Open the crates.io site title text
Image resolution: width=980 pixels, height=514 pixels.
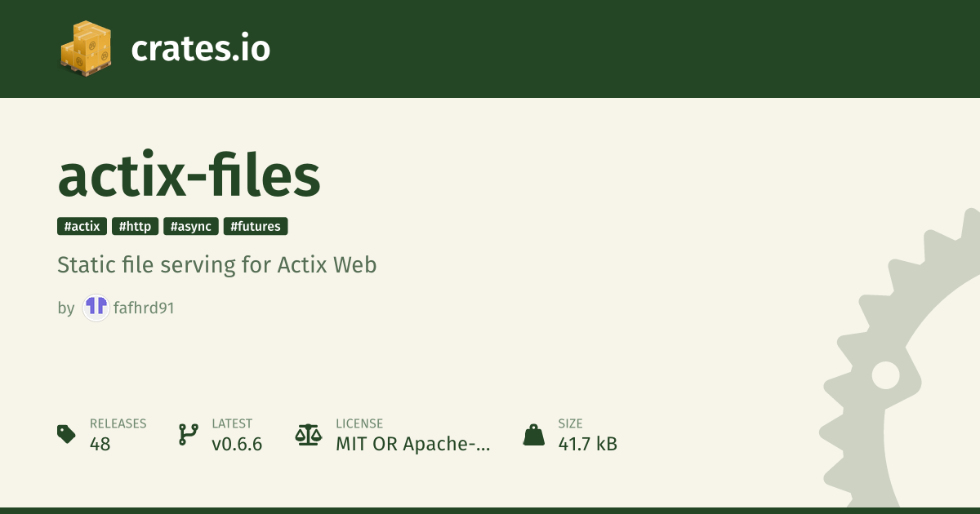(x=201, y=49)
